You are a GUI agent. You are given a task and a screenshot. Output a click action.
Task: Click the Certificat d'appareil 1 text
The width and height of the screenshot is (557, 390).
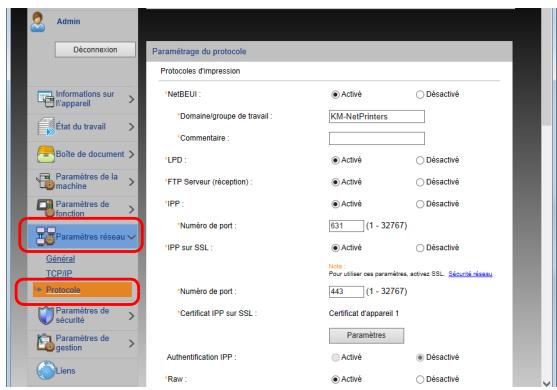364,314
